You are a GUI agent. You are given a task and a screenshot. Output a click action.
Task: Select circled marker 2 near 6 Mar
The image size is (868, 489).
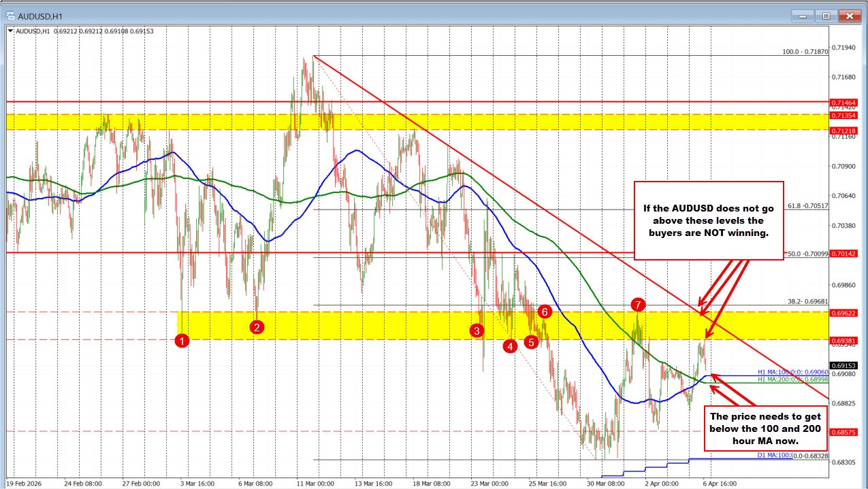[x=257, y=327]
